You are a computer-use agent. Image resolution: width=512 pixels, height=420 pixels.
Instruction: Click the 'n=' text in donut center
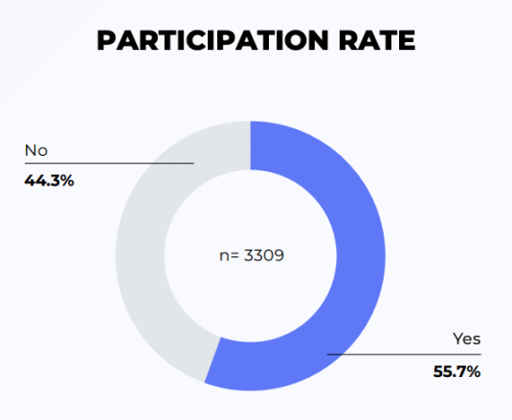click(x=229, y=255)
